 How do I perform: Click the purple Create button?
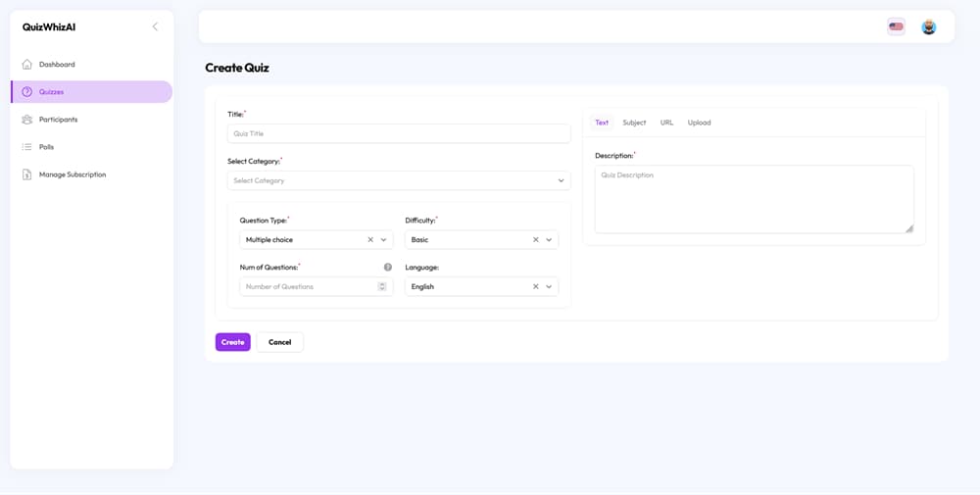(x=233, y=342)
